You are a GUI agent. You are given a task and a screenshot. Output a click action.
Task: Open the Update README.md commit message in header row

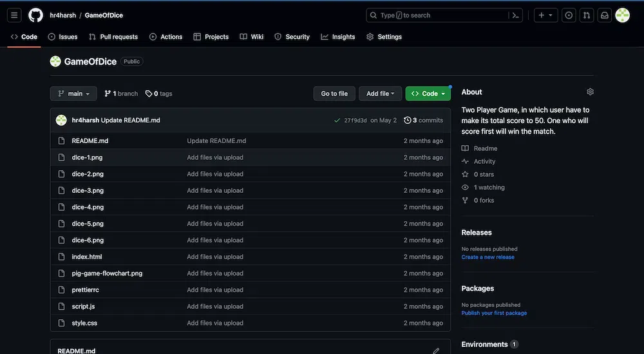(131, 120)
